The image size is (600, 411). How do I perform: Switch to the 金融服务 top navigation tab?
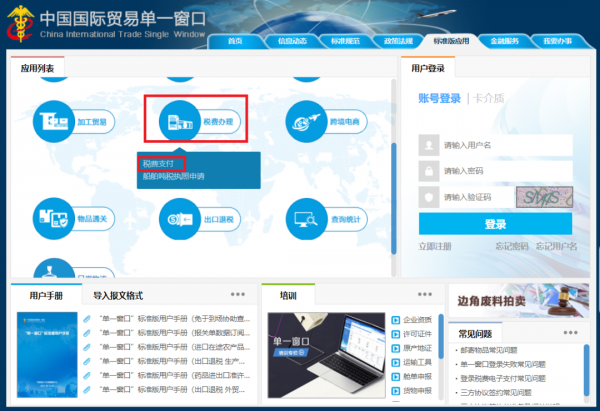click(504, 41)
